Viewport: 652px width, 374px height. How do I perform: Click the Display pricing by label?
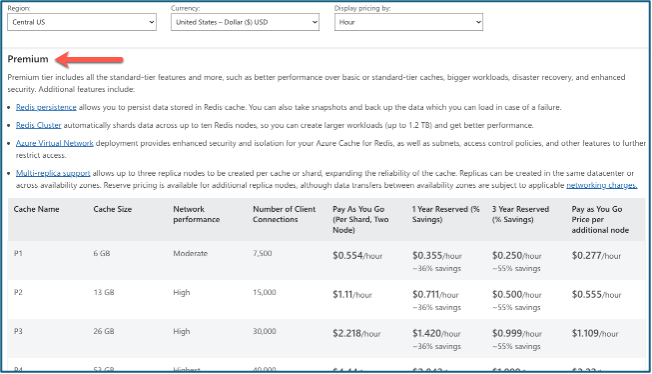coord(362,8)
